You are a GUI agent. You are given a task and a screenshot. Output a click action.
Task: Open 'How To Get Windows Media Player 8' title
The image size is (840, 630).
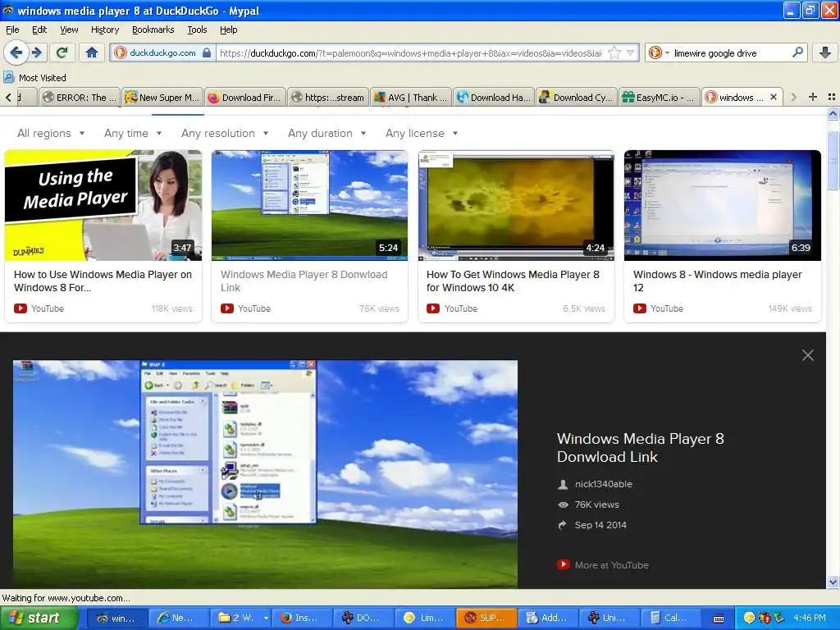click(513, 281)
